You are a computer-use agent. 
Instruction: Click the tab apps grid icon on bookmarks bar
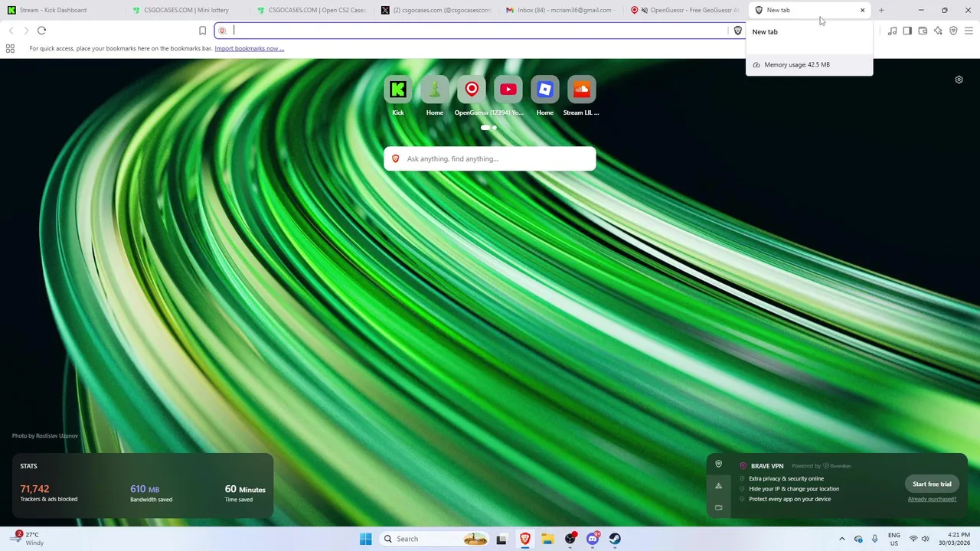[x=10, y=48]
